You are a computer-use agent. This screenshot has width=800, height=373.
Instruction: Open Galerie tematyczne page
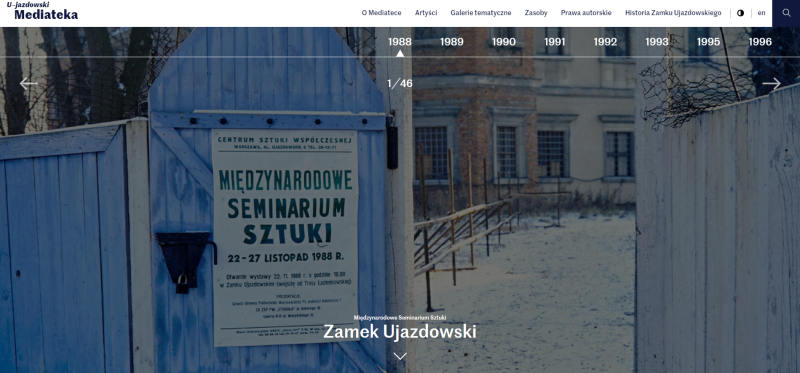point(481,13)
